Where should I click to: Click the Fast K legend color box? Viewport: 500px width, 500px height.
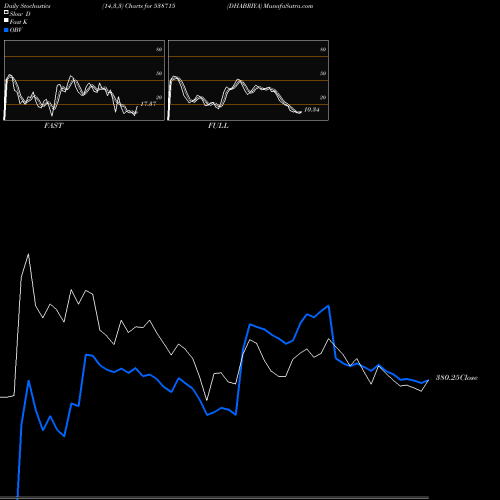(6, 20)
